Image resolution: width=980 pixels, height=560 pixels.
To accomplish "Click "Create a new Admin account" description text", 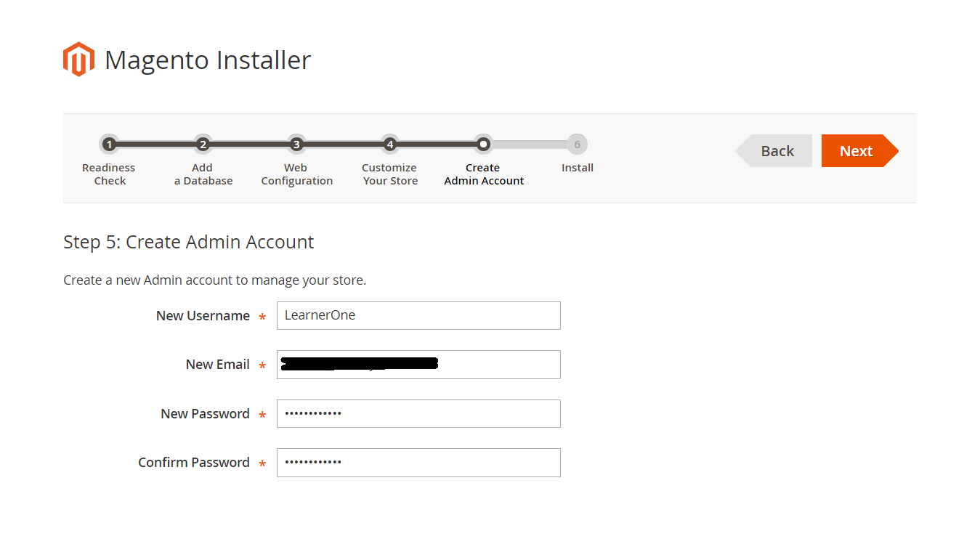I will (x=214, y=280).
